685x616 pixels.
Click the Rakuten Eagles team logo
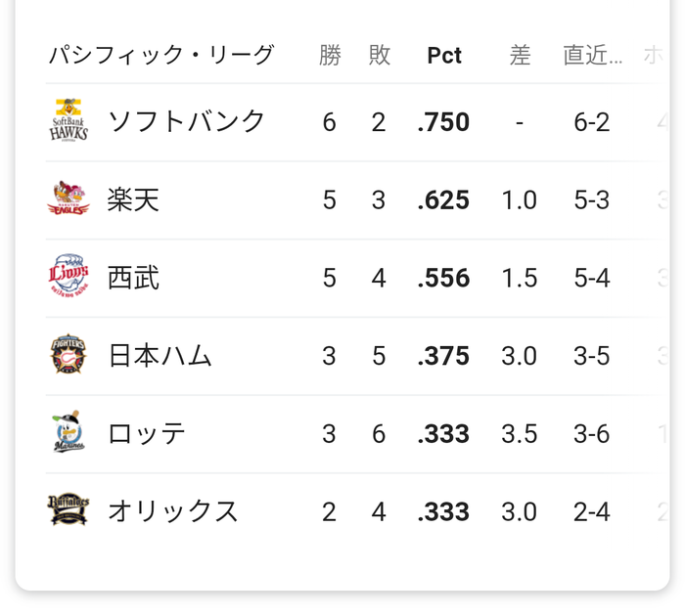pyautogui.click(x=68, y=198)
